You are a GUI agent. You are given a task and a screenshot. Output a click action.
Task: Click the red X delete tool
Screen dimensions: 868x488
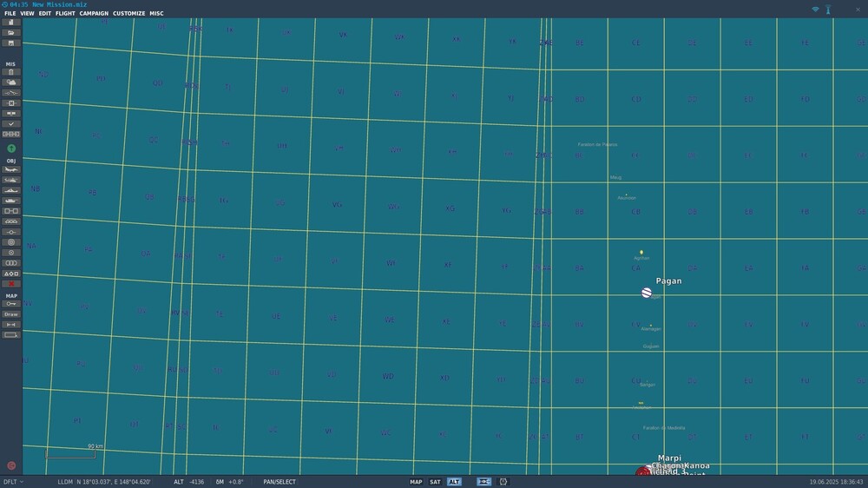coord(11,284)
